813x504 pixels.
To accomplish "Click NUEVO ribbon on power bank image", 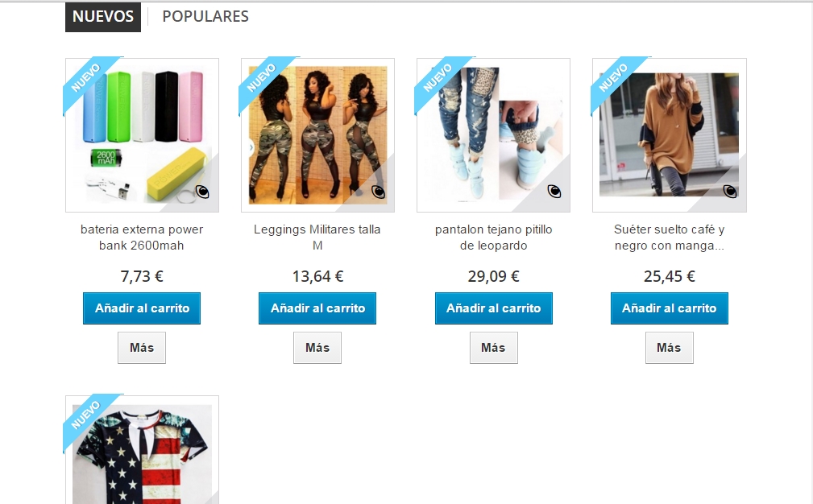I will (86, 78).
